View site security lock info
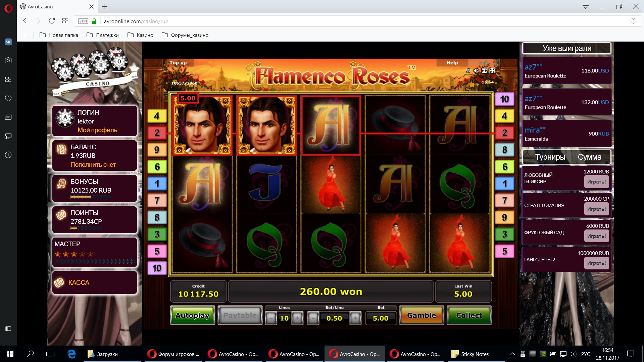The height and width of the screenshot is (362, 644). click(x=94, y=21)
